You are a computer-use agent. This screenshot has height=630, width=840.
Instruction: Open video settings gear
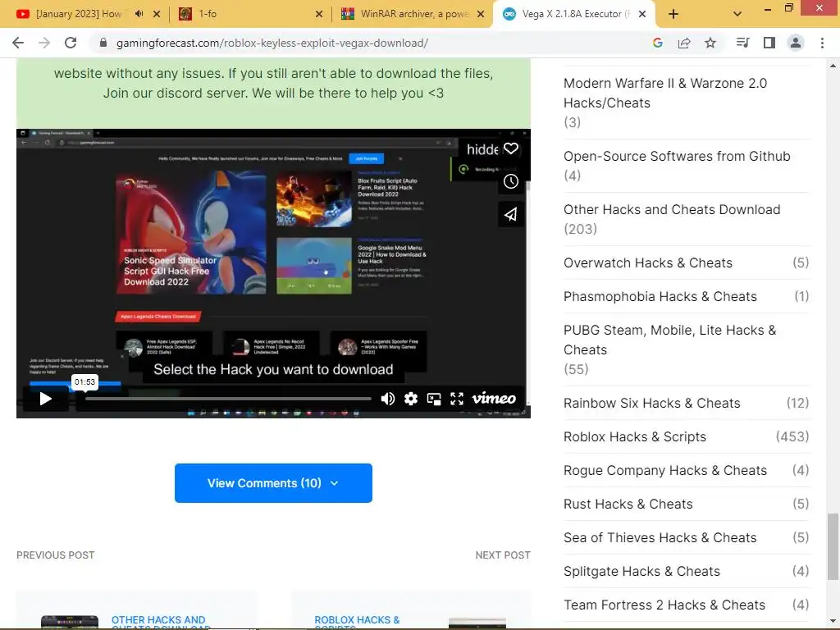tap(411, 399)
